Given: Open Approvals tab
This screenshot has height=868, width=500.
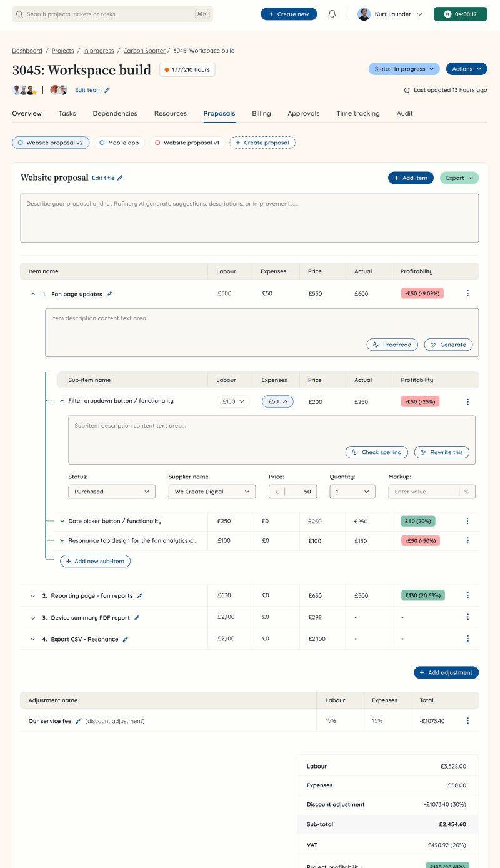Looking at the screenshot, I should click(x=304, y=113).
